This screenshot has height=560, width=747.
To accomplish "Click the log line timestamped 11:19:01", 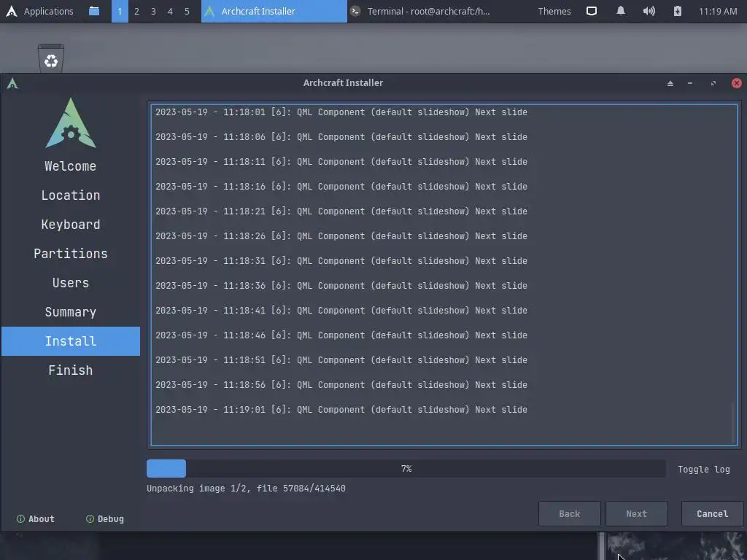I will coord(341,409).
